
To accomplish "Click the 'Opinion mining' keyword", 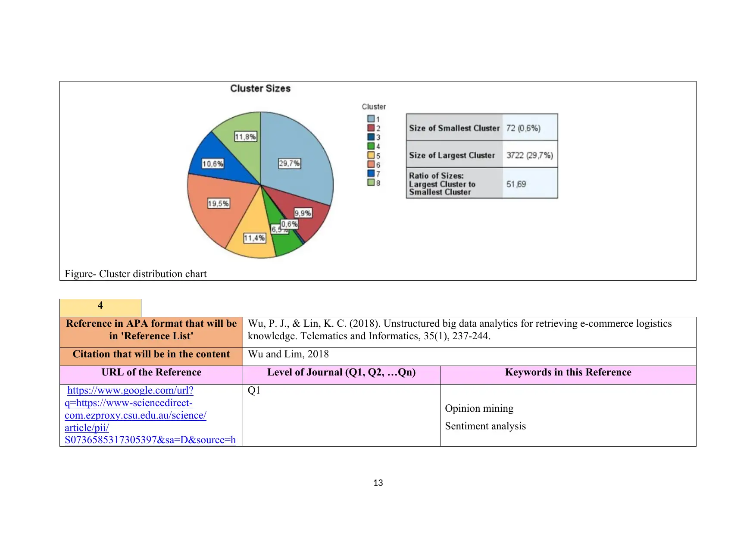I will click(x=479, y=408).
